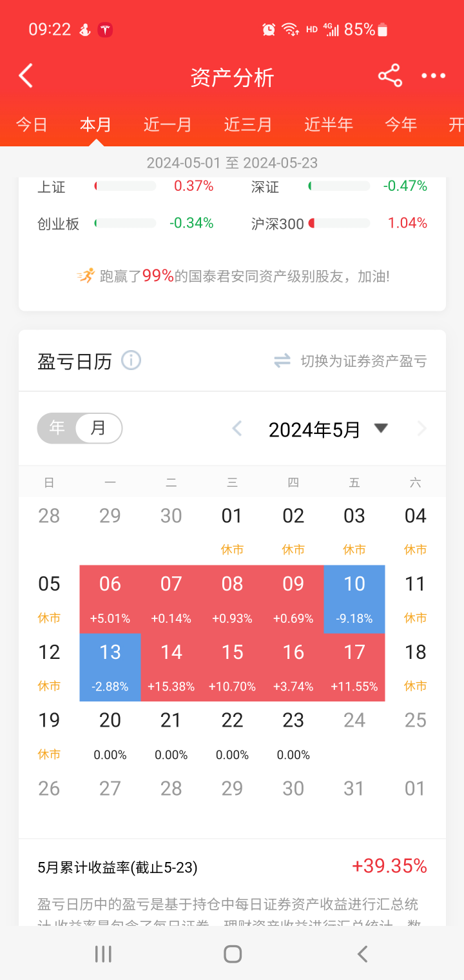Viewport: 464px width, 980px height.
Task: Tap 切换为证券资产盈亏 link
Action: click(363, 361)
